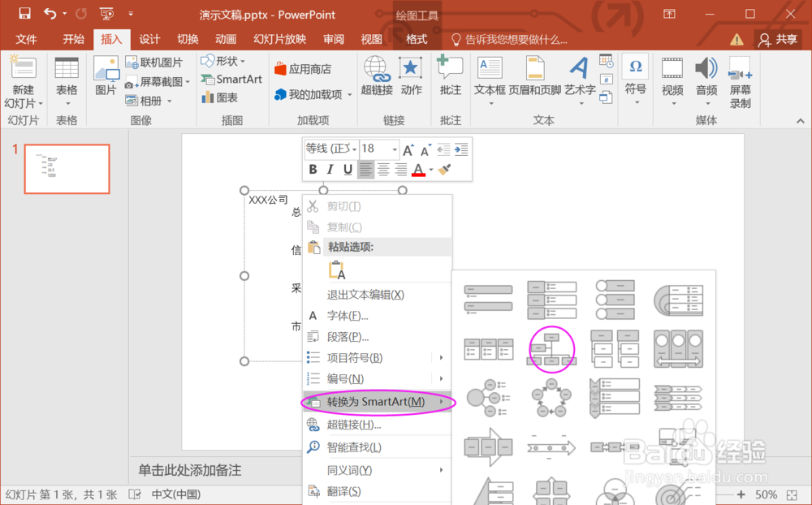The height and width of the screenshot is (505, 812).
Task: Insert an action (动作)
Action: 411,76
